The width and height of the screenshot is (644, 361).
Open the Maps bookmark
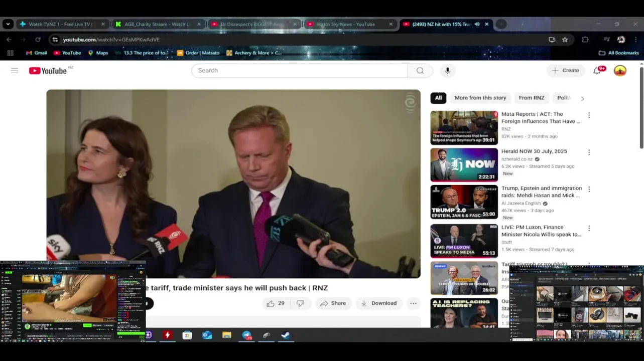tap(98, 53)
